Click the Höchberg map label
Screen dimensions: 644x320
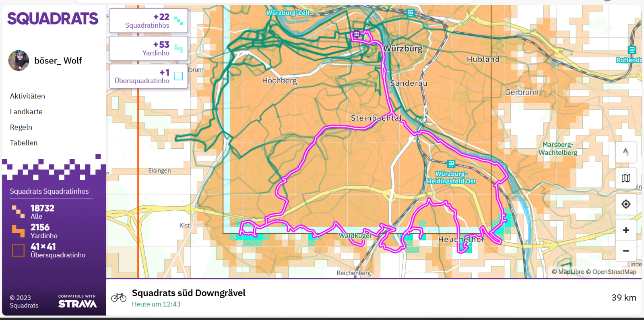[x=279, y=81]
